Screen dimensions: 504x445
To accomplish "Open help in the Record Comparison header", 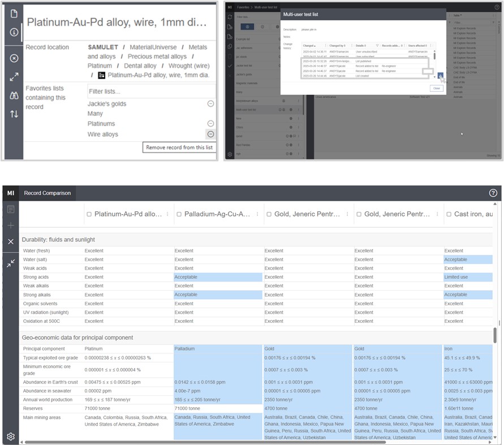I will [x=493, y=193].
